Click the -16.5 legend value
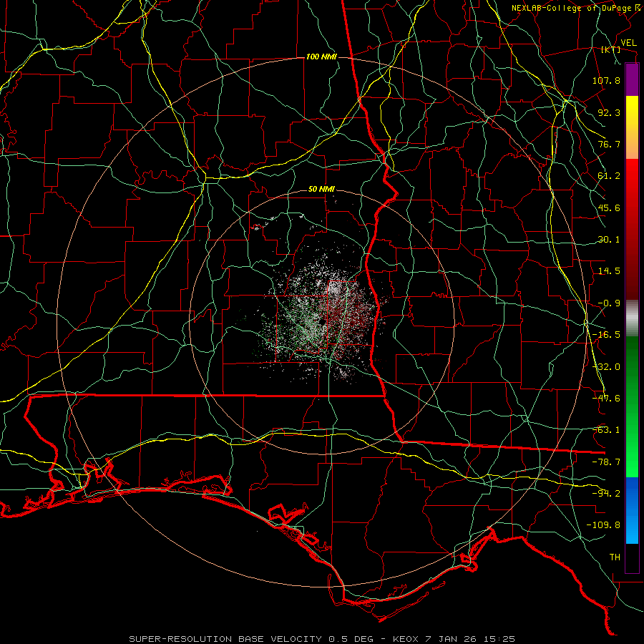The width and height of the screenshot is (644, 644). (x=606, y=335)
